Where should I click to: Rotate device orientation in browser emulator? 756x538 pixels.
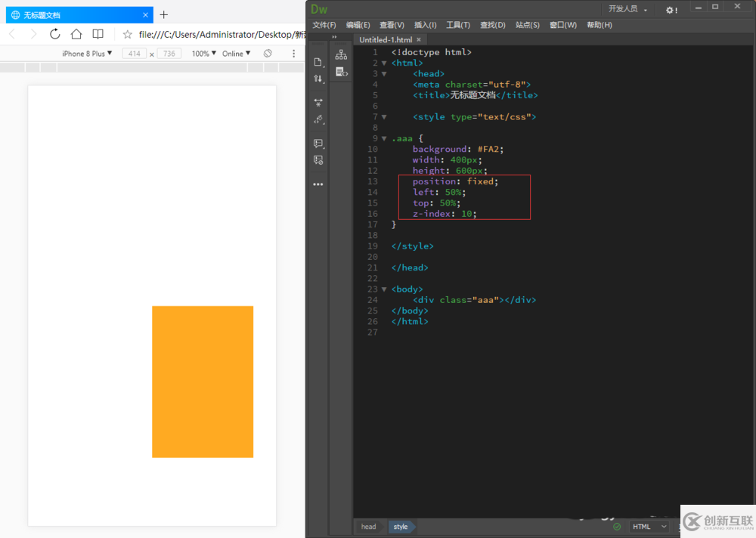[x=268, y=54]
